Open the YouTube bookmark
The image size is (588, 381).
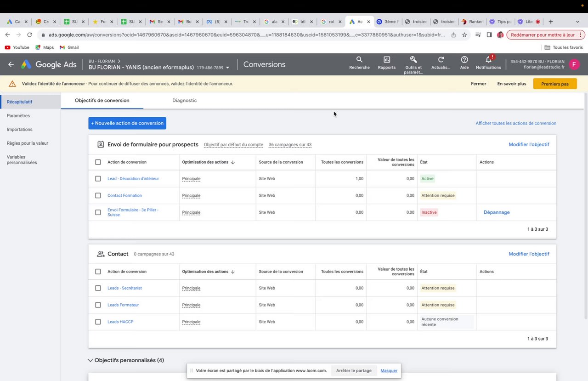pos(17,47)
